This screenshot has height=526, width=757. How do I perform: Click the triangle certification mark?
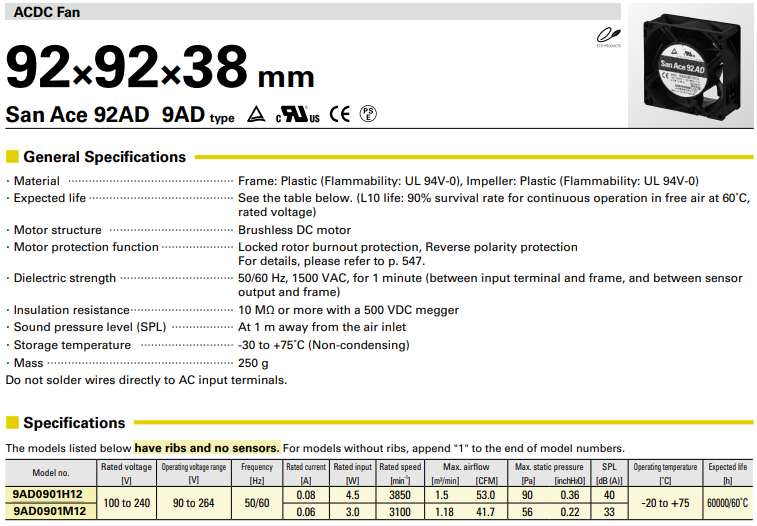256,116
